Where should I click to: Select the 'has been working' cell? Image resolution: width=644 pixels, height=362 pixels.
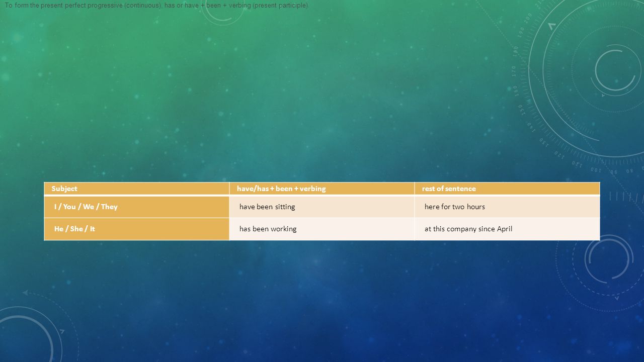(322, 229)
